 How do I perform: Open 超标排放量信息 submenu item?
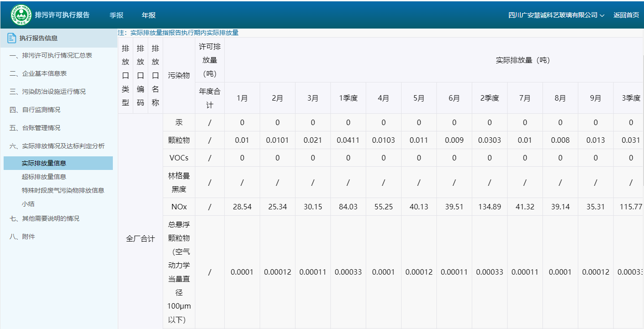click(x=44, y=177)
